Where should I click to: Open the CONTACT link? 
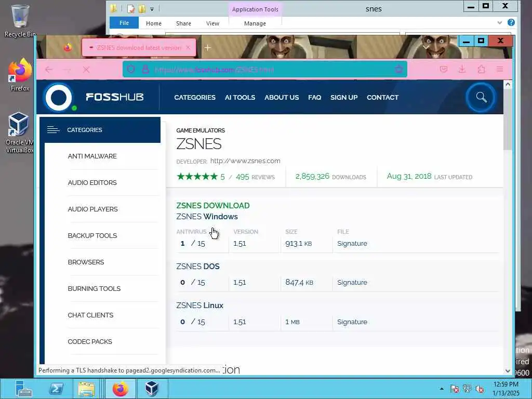(x=383, y=97)
